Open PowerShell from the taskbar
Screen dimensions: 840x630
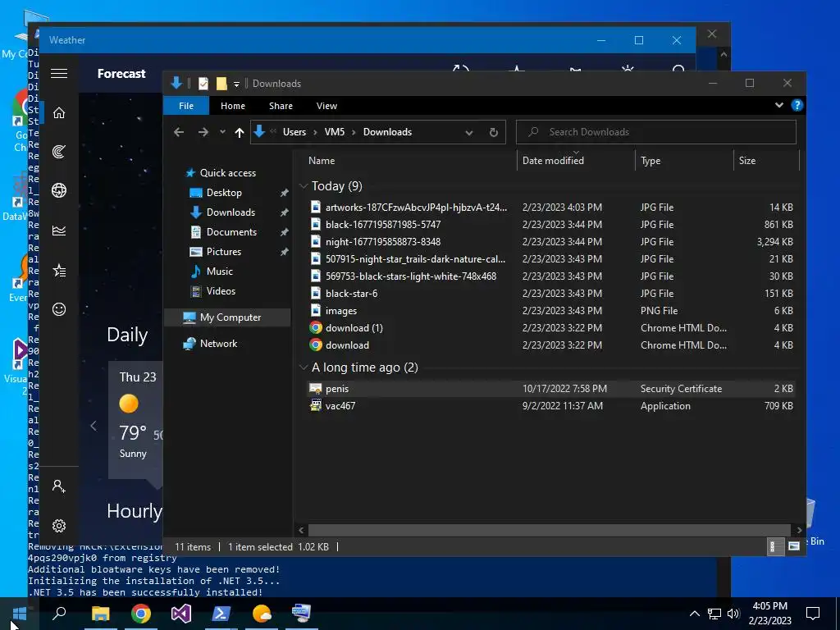pyautogui.click(x=221, y=614)
